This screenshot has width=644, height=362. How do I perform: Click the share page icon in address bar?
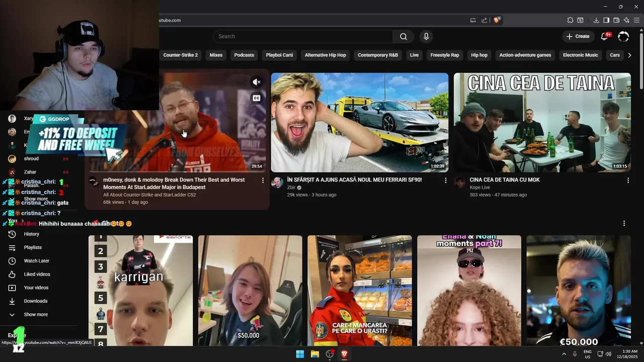click(485, 20)
